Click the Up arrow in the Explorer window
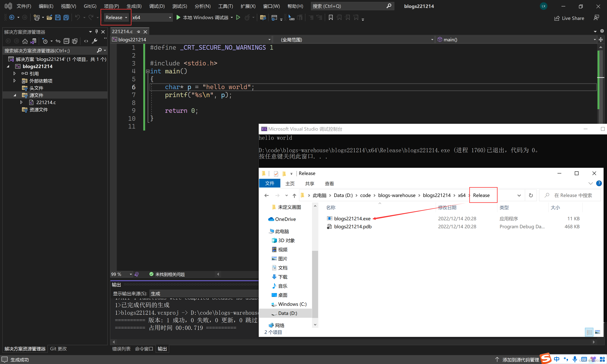607x364 pixels. coord(294,195)
